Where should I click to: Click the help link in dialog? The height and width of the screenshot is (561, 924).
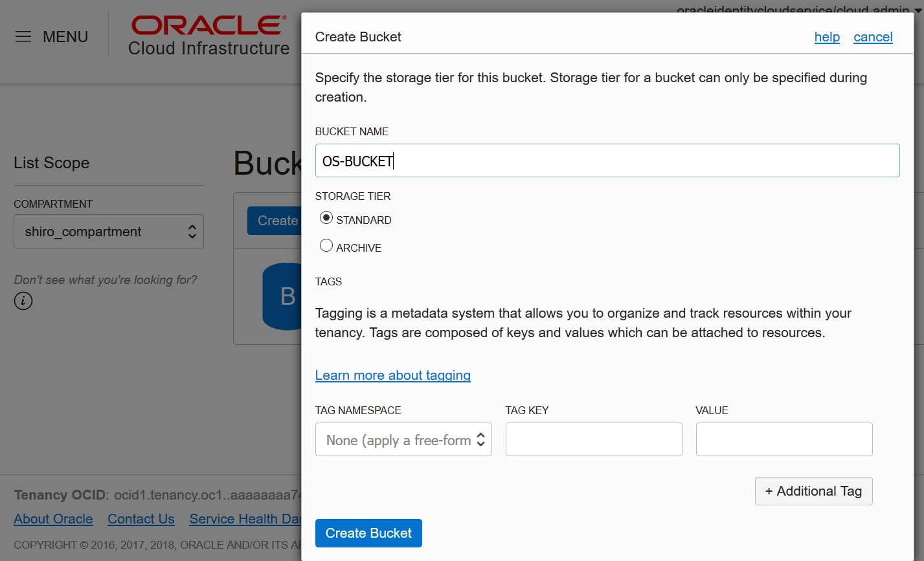click(827, 37)
